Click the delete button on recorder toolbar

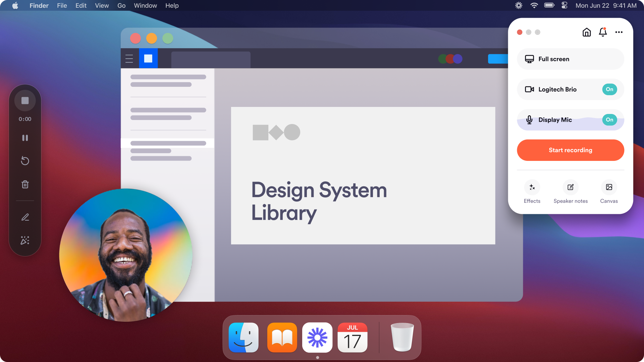(x=25, y=184)
